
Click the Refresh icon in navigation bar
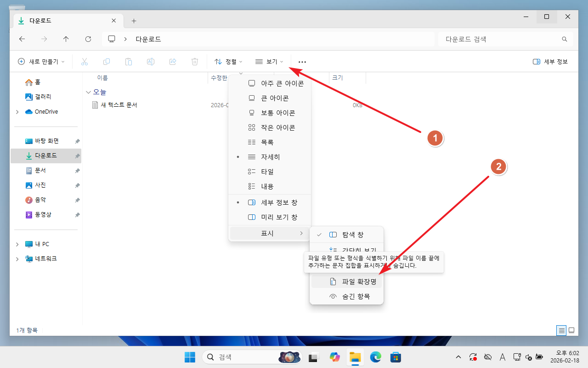tap(88, 39)
